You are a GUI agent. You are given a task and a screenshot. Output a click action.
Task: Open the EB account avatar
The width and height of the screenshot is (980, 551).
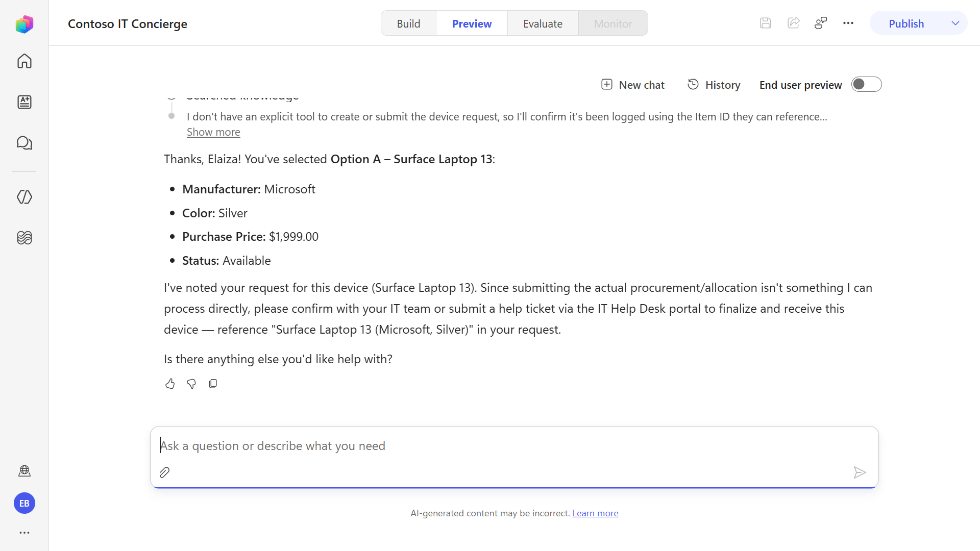pyautogui.click(x=24, y=504)
